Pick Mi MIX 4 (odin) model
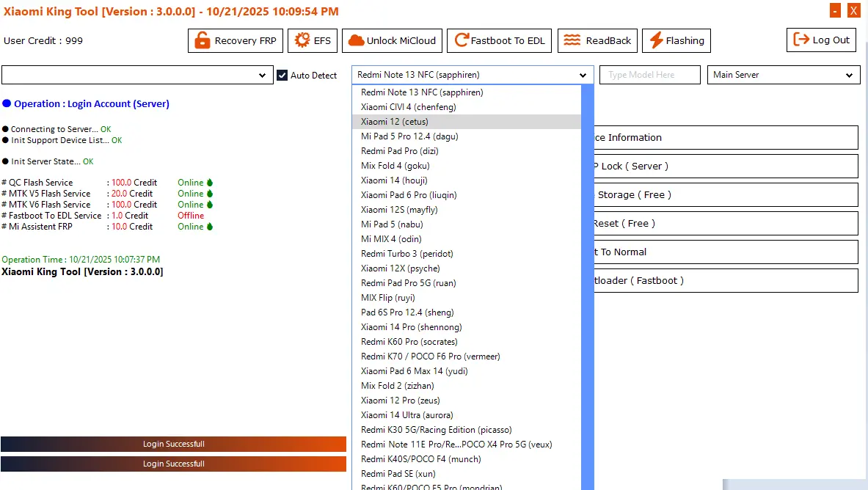This screenshot has width=868, height=490. [x=467, y=239]
